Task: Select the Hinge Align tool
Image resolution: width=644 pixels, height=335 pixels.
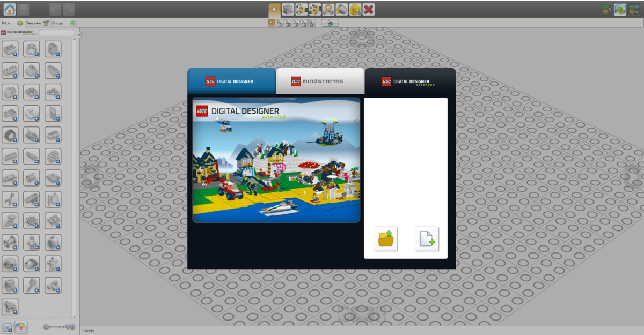Action: (x=315, y=9)
